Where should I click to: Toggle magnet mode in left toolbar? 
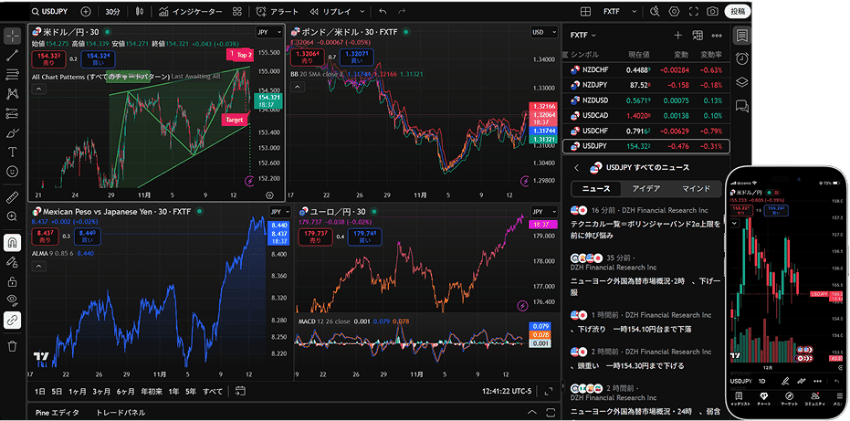coord(12,243)
